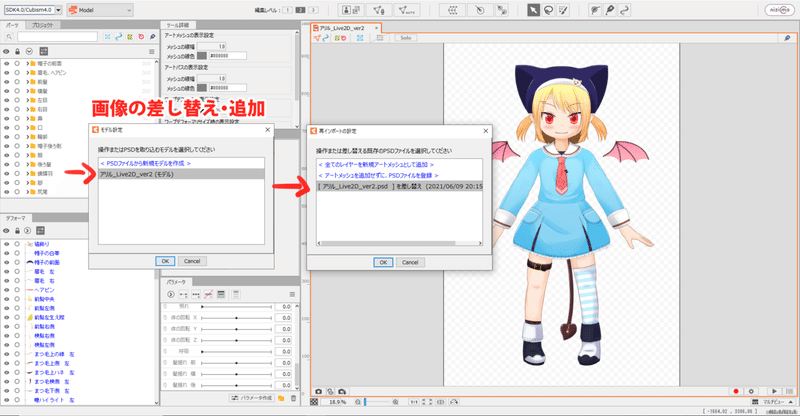Toggle eye icon for ヘアピン deformer row
The image size is (800, 416).
(x=7, y=290)
